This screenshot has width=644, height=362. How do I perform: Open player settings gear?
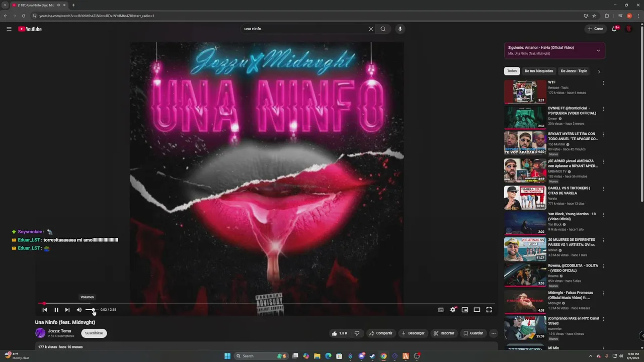(453, 310)
